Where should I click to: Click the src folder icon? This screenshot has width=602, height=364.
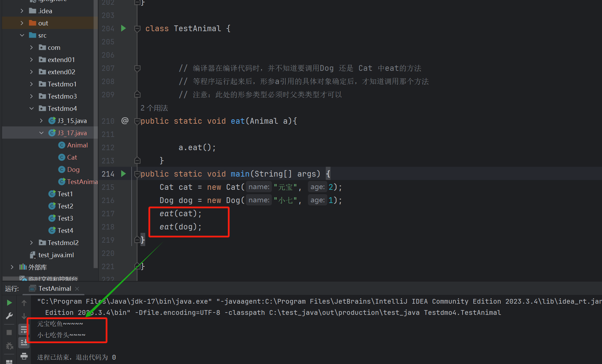click(x=33, y=35)
